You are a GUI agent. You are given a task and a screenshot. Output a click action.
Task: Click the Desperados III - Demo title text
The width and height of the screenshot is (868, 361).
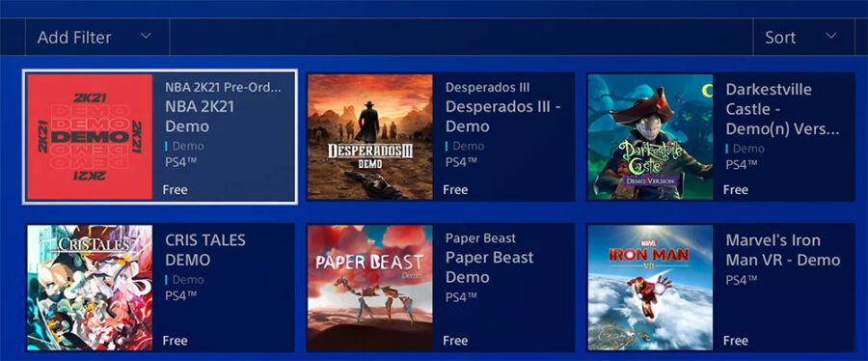pyautogui.click(x=502, y=116)
